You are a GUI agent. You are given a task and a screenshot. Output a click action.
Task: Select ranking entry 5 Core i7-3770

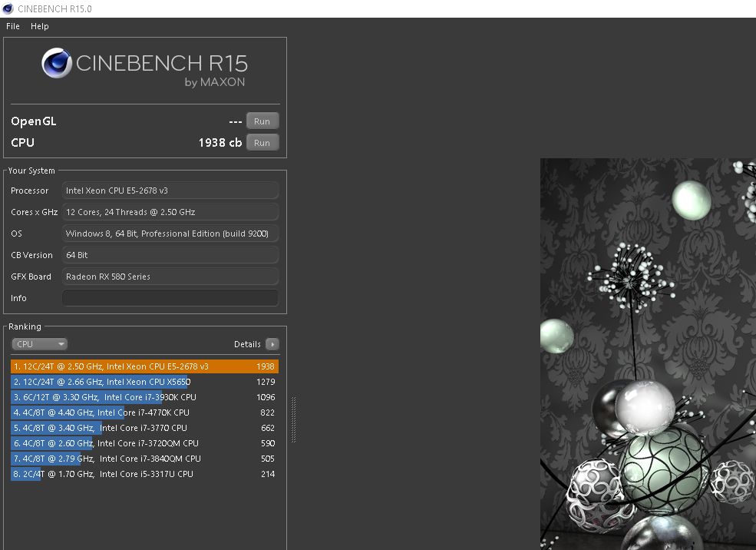(x=144, y=428)
